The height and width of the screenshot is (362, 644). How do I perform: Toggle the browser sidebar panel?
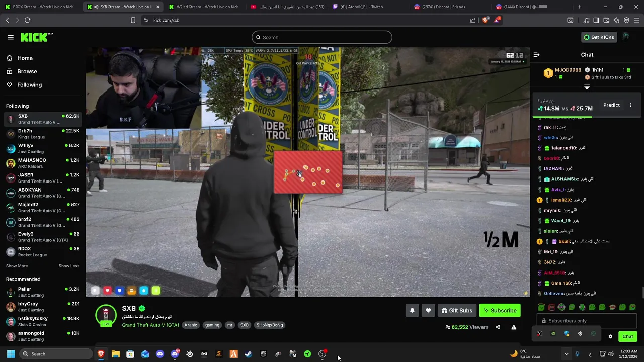pyautogui.click(x=596, y=20)
